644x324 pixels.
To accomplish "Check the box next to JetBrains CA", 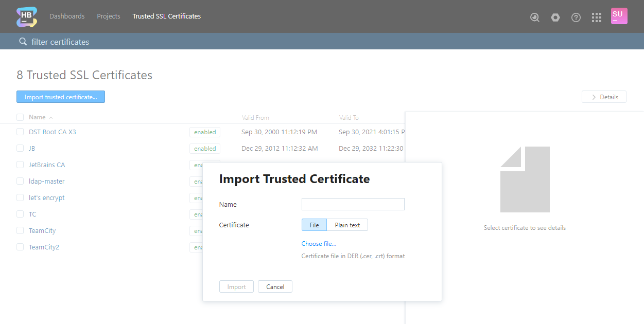I will tap(20, 165).
